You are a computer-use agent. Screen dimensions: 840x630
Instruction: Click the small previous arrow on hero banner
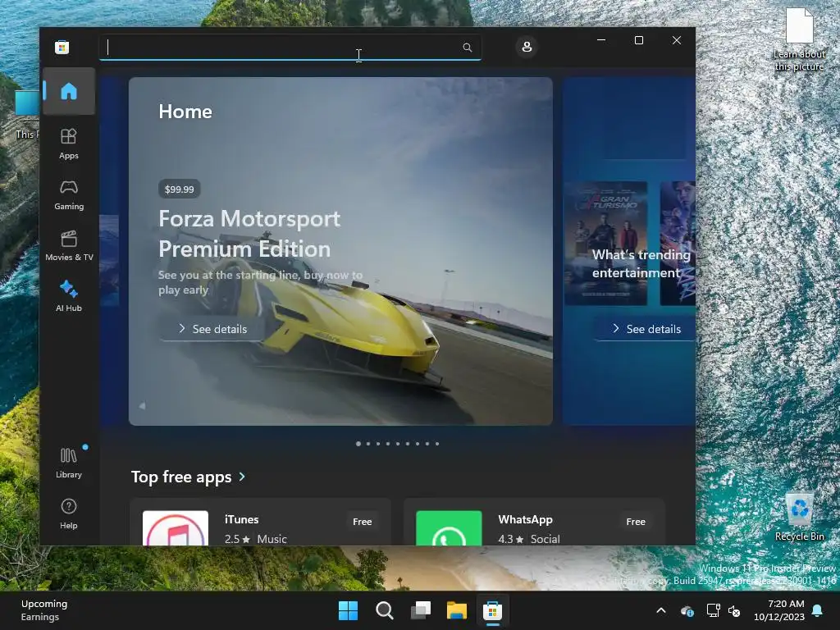[142, 406]
